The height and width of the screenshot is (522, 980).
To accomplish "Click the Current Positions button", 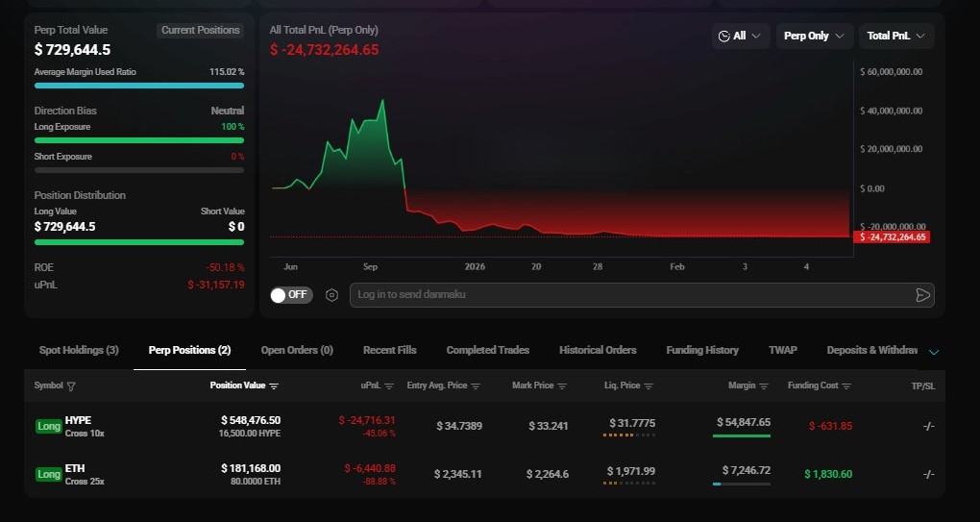I will point(200,30).
